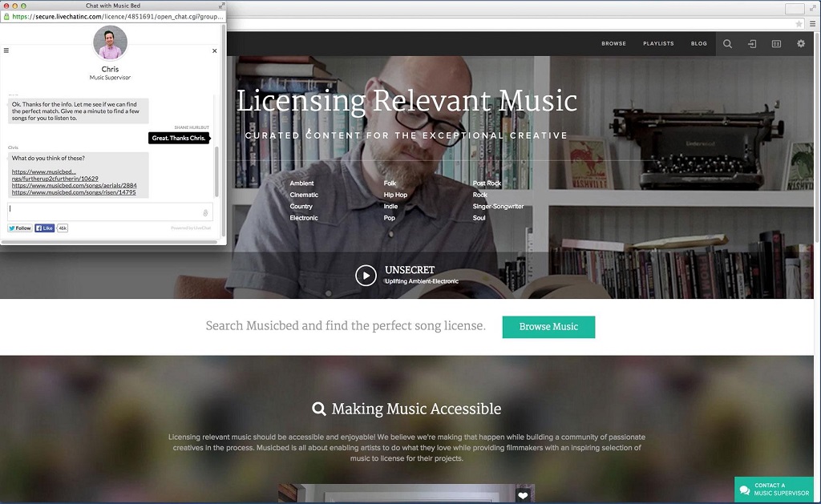
Task: Open the chat window hamburger menu
Action: pyautogui.click(x=6, y=50)
